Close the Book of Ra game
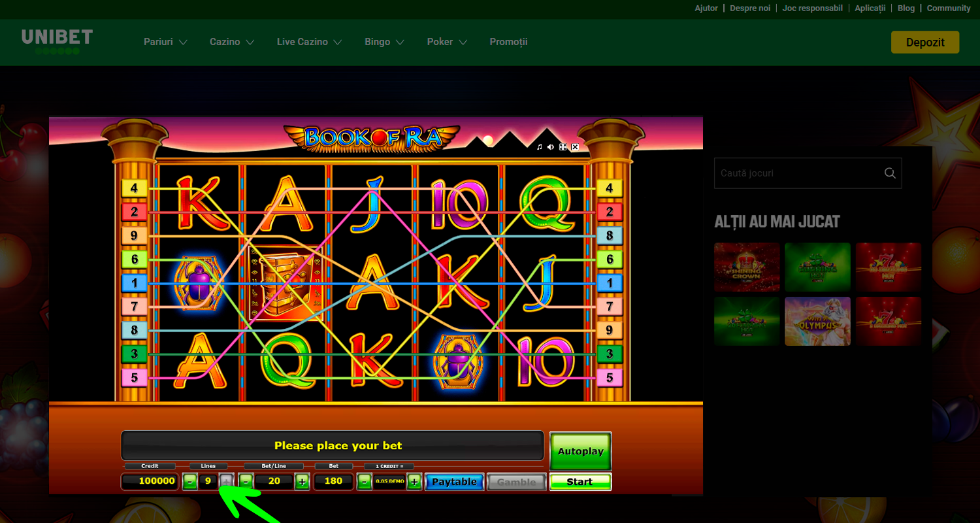 pos(575,147)
